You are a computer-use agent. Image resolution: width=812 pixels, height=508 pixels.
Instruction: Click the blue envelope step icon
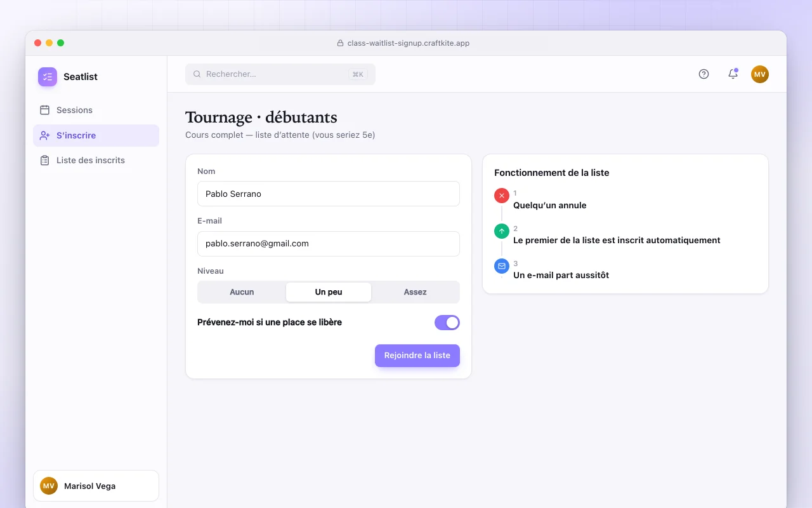(502, 266)
